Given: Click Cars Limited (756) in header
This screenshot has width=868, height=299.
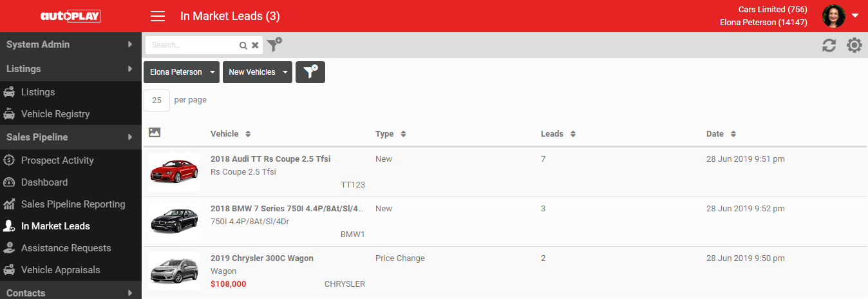Looking at the screenshot, I should click(x=773, y=10).
